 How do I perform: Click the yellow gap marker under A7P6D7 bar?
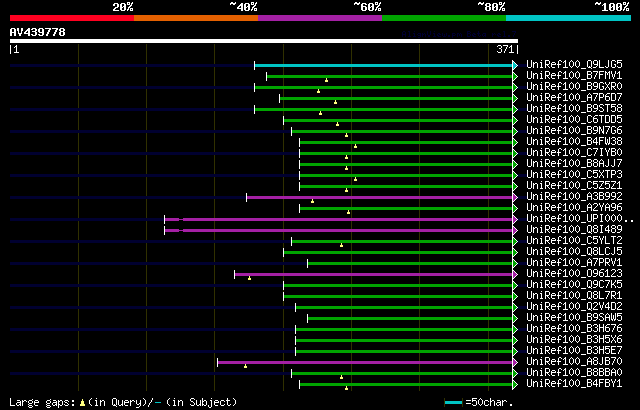(x=336, y=102)
